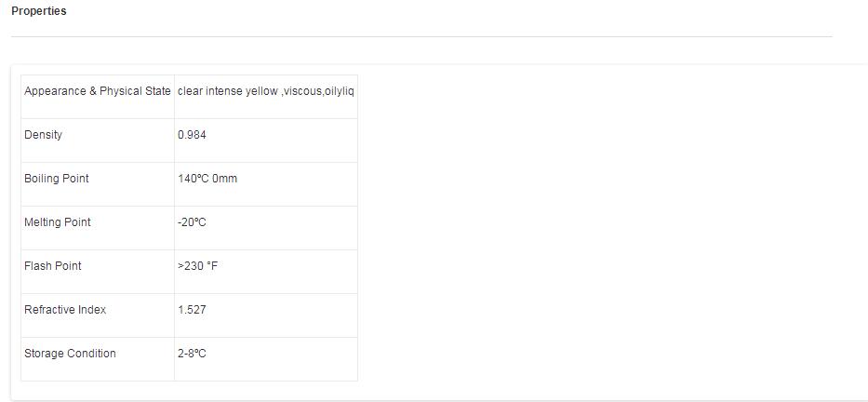Click the divider line beneath Properties heading

[421, 37]
